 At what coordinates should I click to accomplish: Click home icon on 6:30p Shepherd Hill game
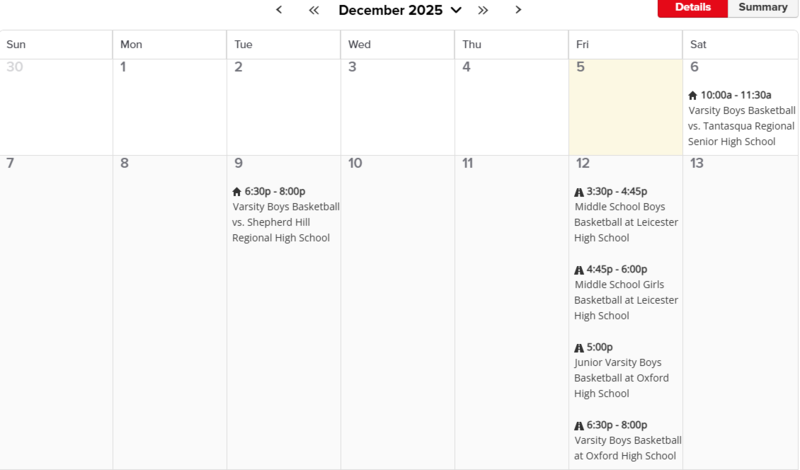coord(237,192)
